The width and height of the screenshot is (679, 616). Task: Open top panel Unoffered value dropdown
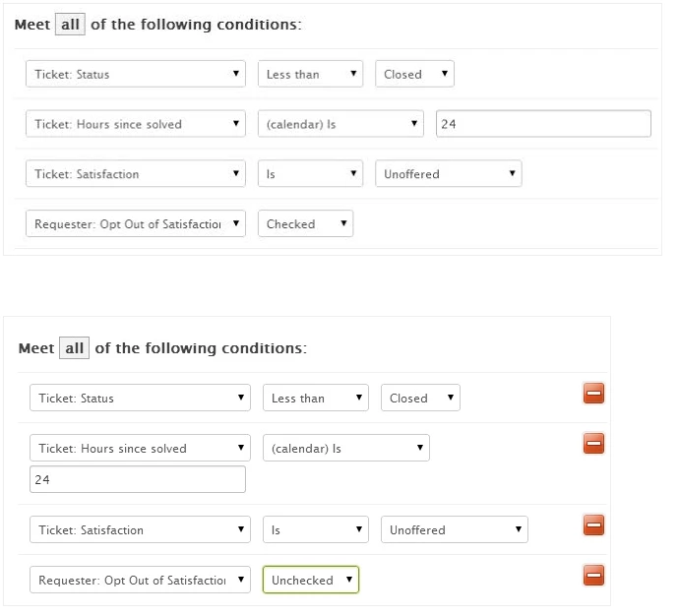click(449, 174)
